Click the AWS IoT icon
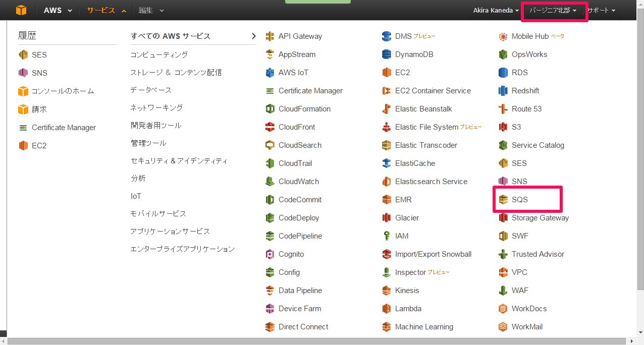The image size is (644, 345). coord(270,73)
